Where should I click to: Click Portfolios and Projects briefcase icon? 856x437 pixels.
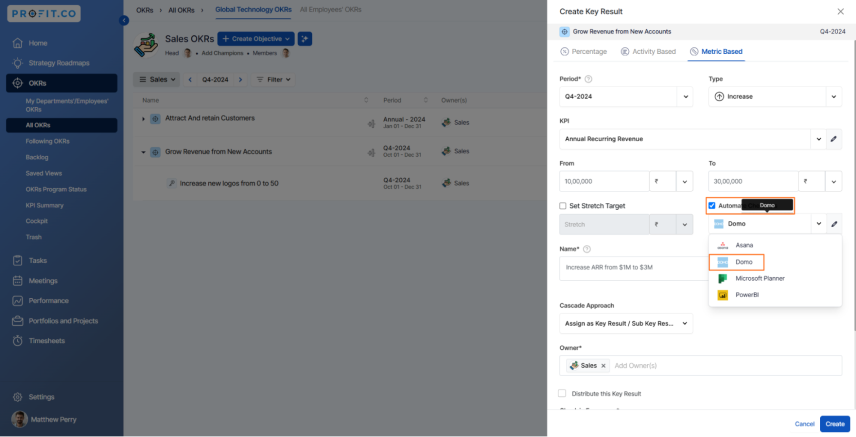click(x=17, y=321)
